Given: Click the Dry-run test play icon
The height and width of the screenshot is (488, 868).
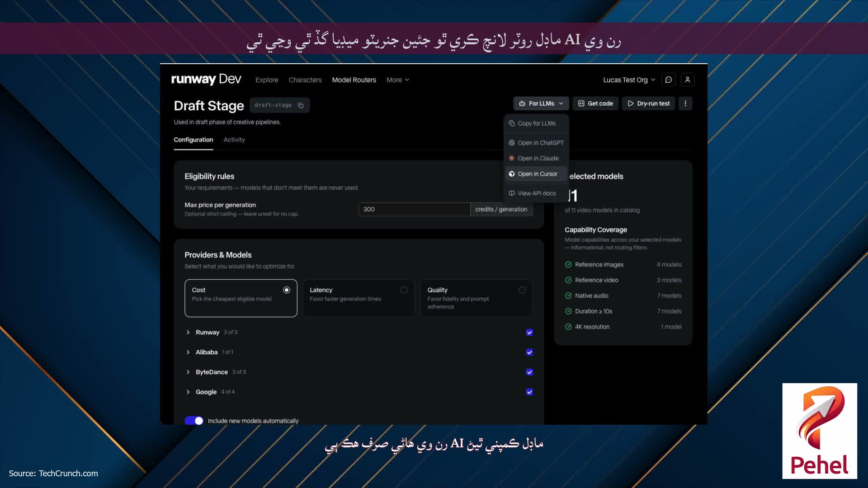Looking at the screenshot, I should click(x=631, y=103).
